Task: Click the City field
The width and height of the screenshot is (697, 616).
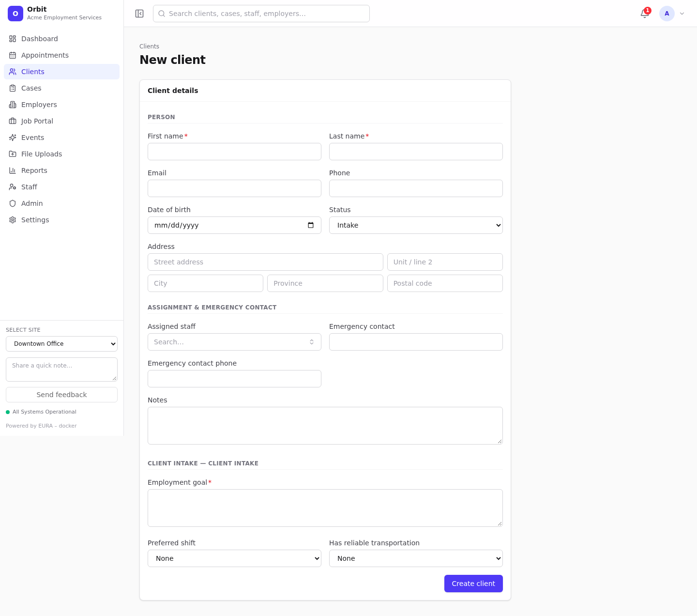Action: click(x=205, y=283)
